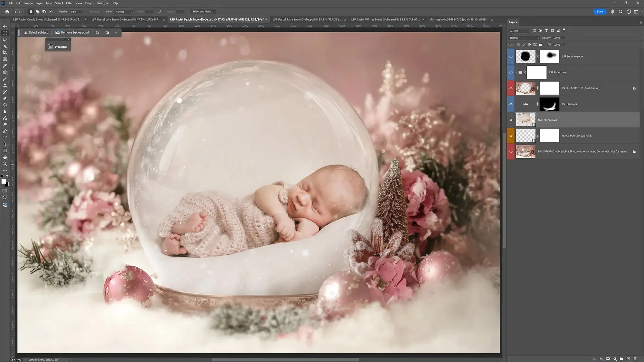The width and height of the screenshot is (644, 362).
Task: Open the Opacity slider dropdown arrow
Action: pos(563,38)
